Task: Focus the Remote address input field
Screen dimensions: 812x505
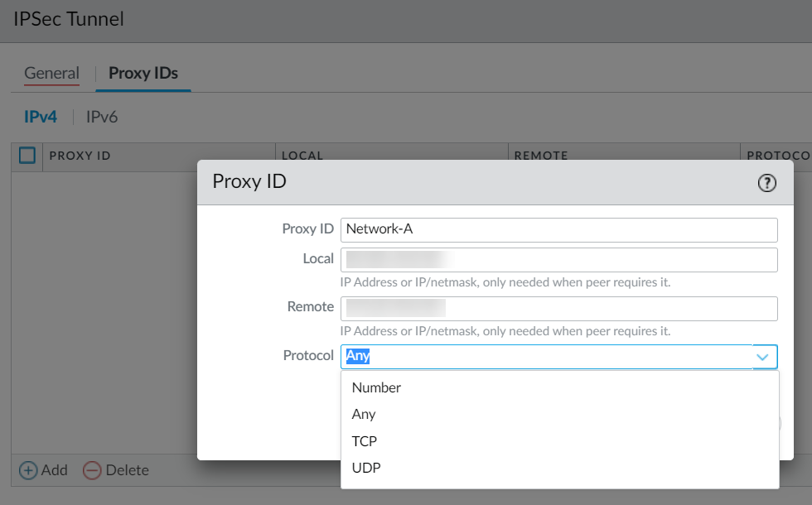Action: pos(558,308)
